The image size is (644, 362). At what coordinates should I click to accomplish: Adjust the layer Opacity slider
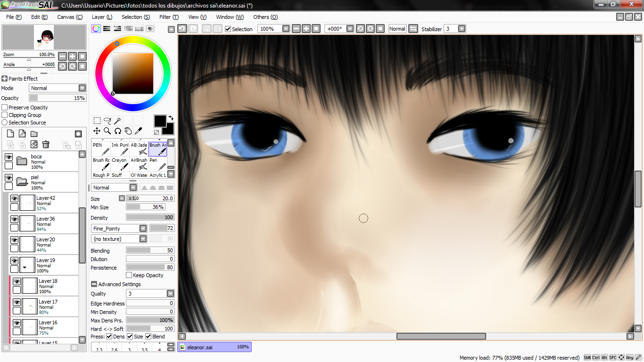pyautogui.click(x=58, y=98)
